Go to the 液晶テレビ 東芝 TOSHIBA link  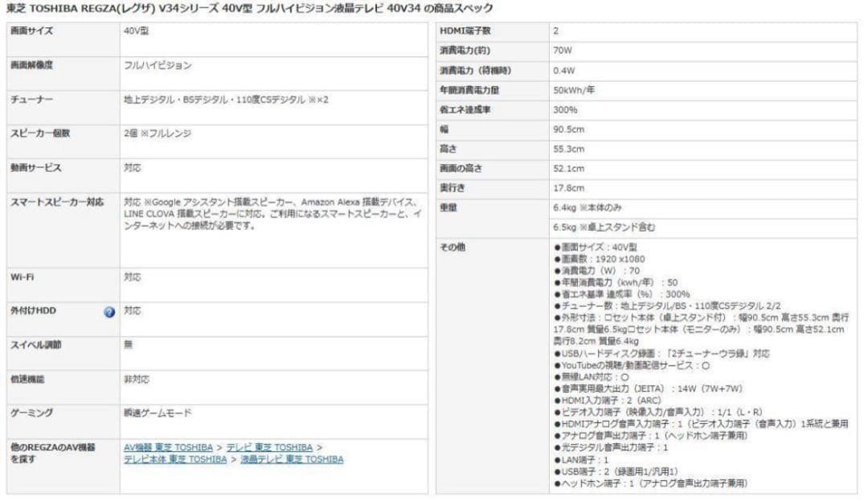(x=292, y=459)
